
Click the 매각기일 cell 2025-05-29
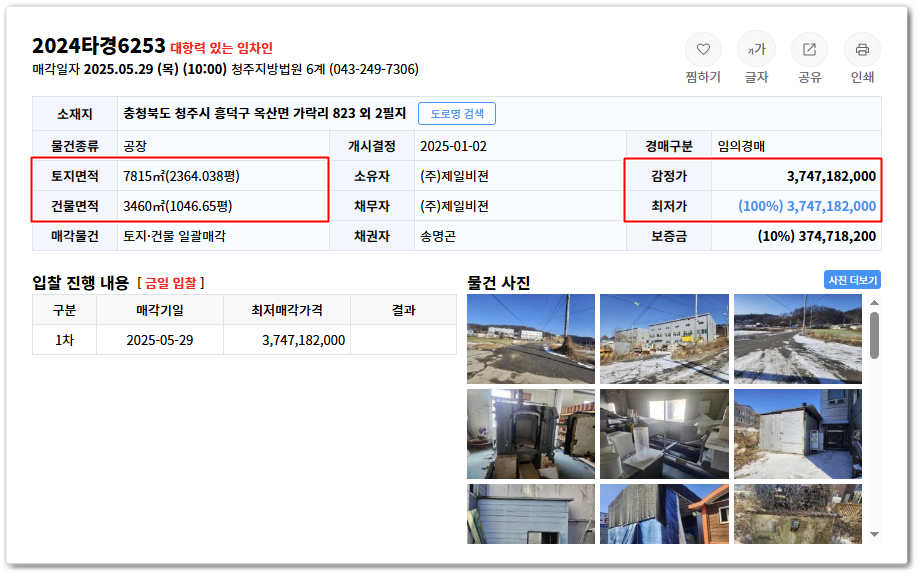click(160, 340)
